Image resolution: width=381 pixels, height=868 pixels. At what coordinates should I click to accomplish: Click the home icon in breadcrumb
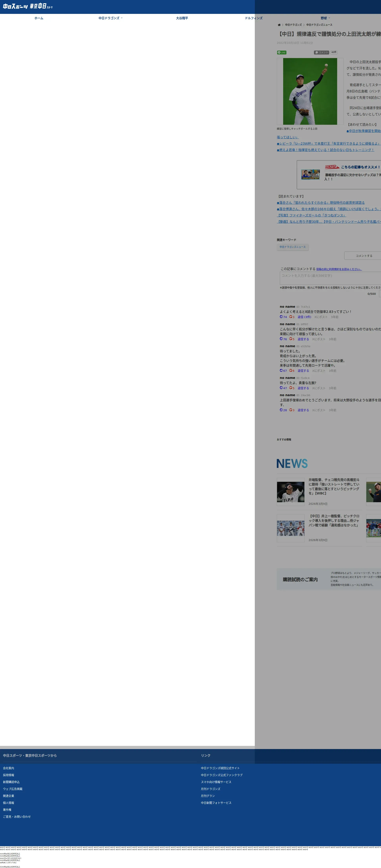pyautogui.click(x=279, y=25)
